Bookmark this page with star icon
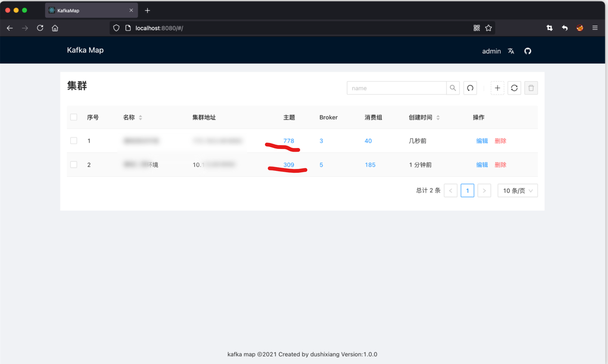Viewport: 608px width, 364px height. [x=489, y=28]
